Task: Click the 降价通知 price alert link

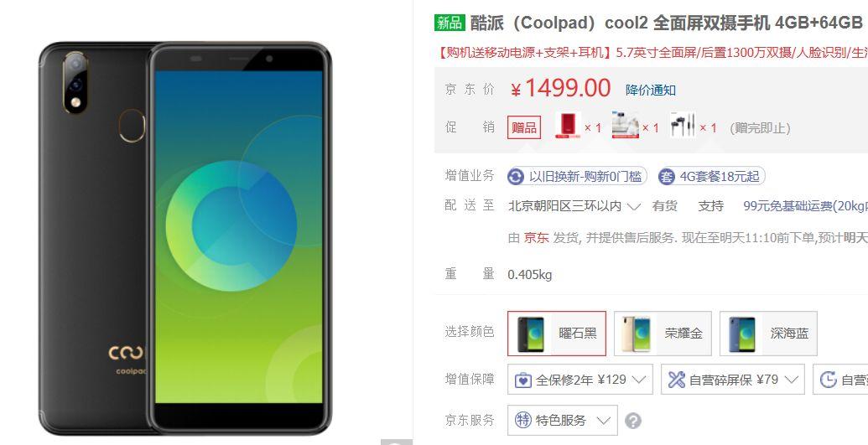Action: coord(651,91)
